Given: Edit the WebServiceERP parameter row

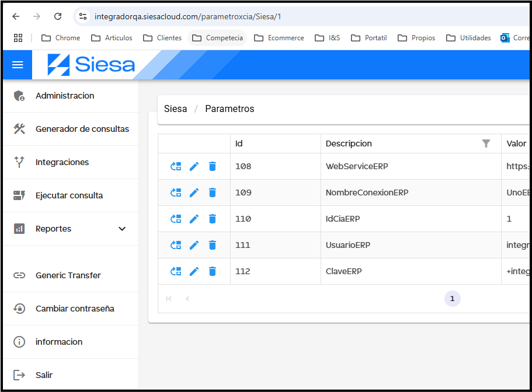Looking at the screenshot, I should tap(194, 166).
